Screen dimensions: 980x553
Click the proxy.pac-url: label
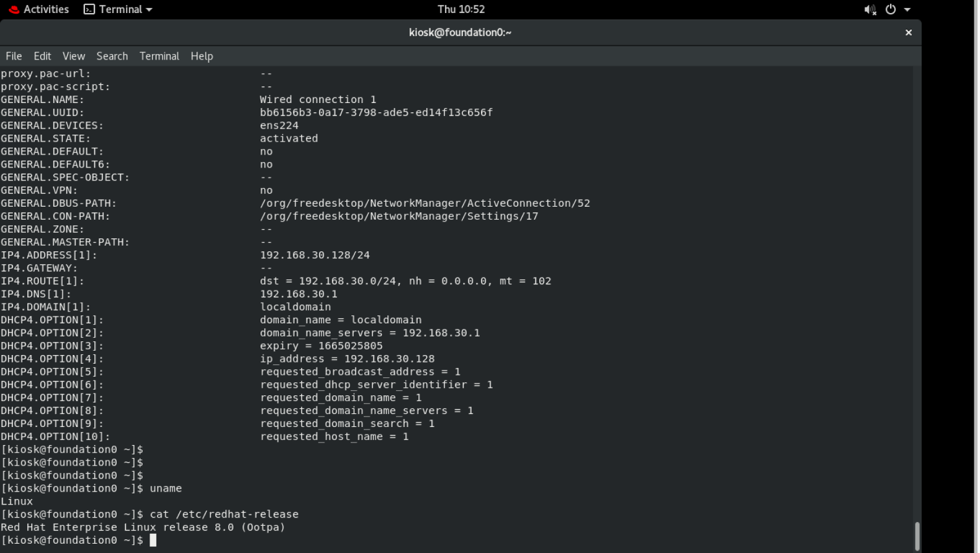click(x=45, y=73)
